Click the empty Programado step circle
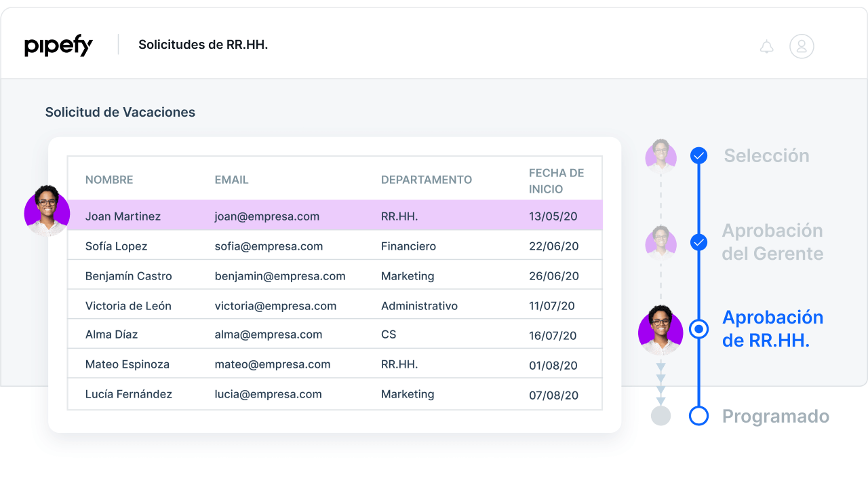This screenshot has width=868, height=502. click(698, 416)
